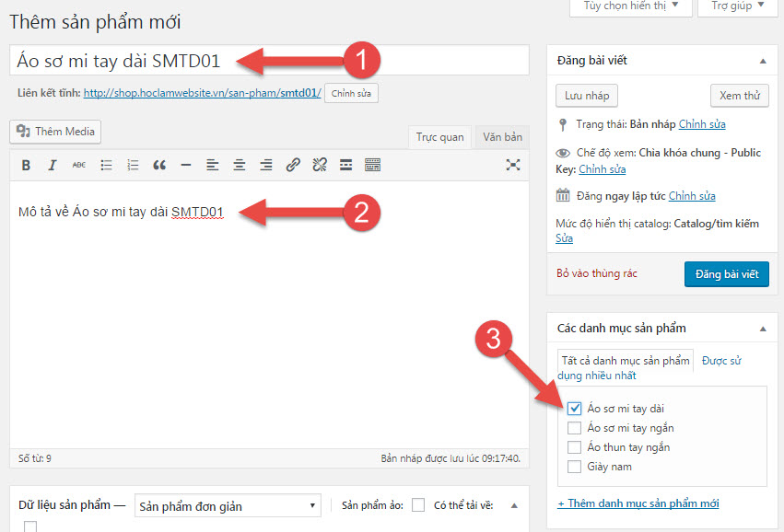Toggle the Có thể tải về checkbox
The height and width of the screenshot is (532, 784).
pos(30,526)
